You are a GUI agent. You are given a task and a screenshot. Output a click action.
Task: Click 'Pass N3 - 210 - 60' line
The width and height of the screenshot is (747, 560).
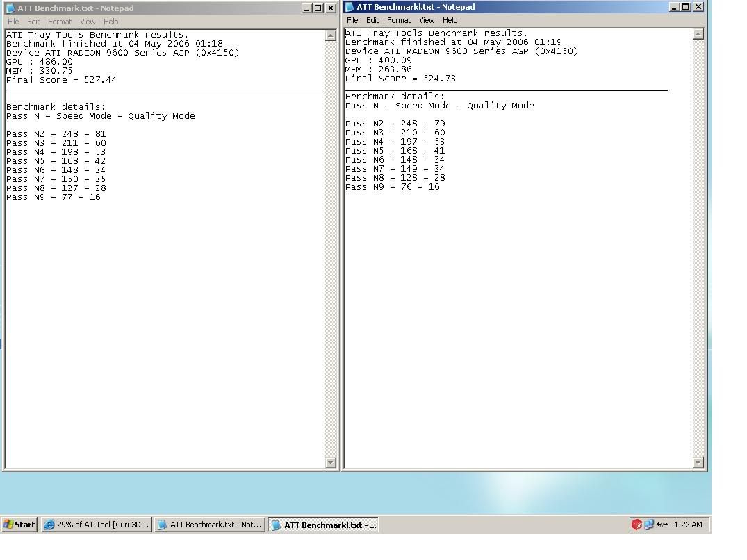coord(395,133)
